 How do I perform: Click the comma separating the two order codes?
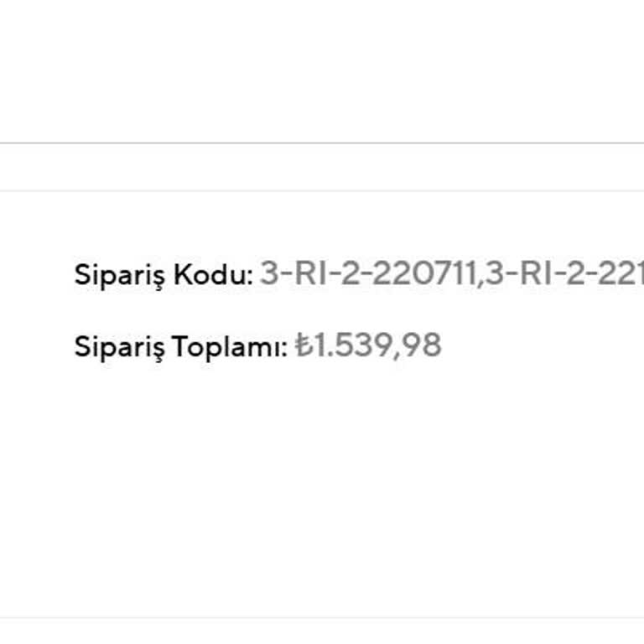(x=480, y=280)
